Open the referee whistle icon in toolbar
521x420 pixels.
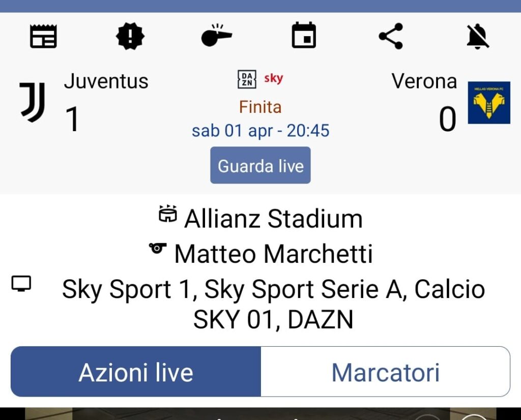coord(216,37)
